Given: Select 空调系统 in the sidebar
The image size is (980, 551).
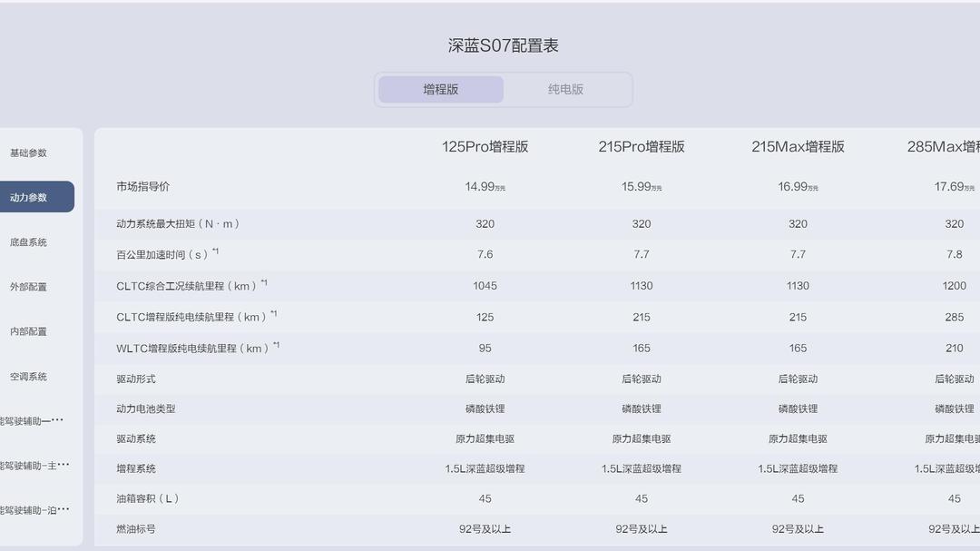Looking at the screenshot, I should (x=28, y=376).
